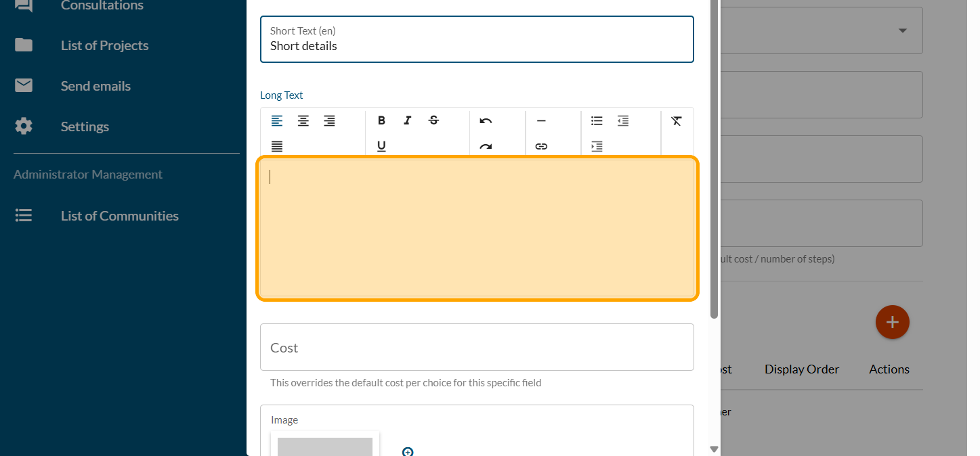Focus the Cost input field
The image size is (980, 456).
477,347
